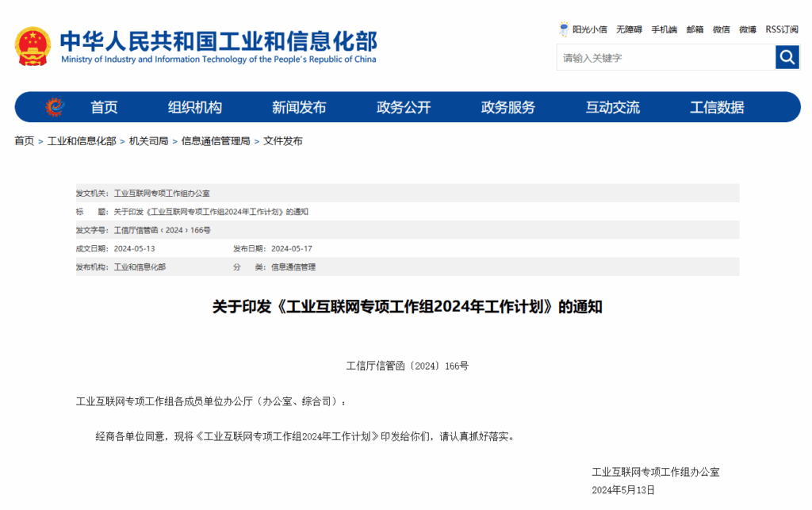Click the national emblem logo

[33, 46]
